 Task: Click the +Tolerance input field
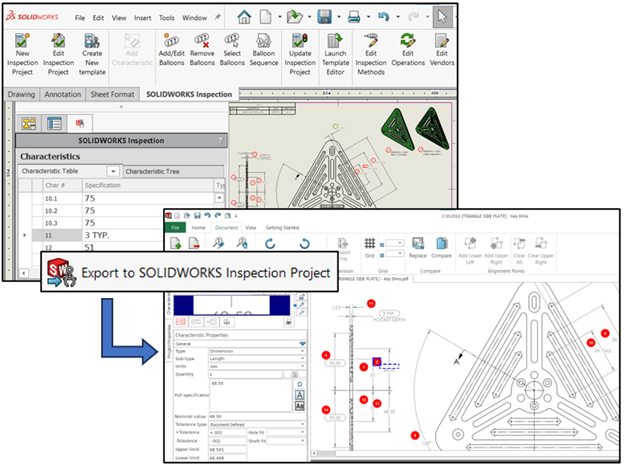(227, 432)
